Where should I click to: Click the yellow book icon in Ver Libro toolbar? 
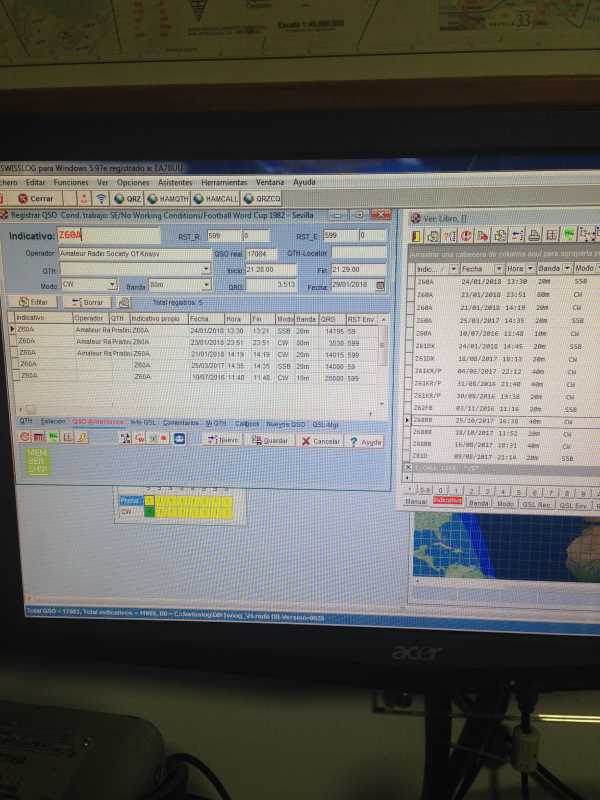[417, 235]
